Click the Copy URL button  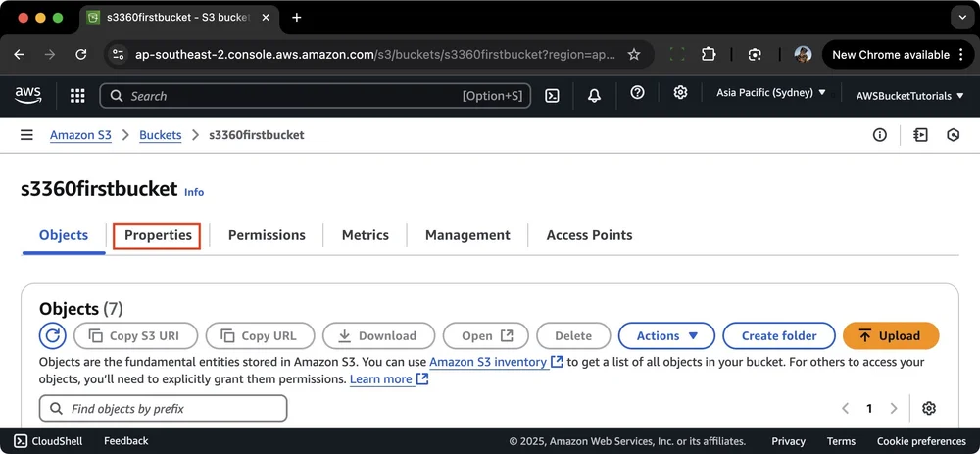260,335
